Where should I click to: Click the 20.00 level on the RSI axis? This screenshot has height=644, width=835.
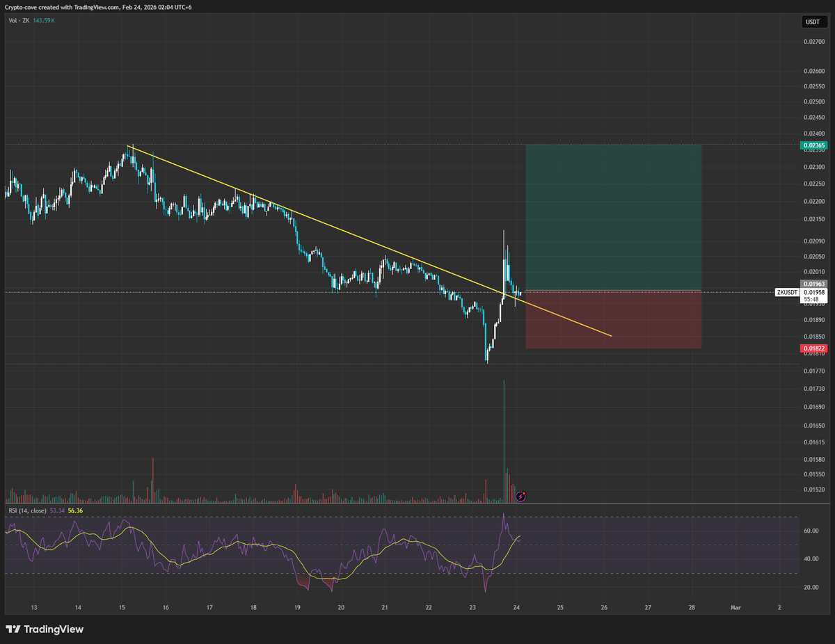tap(811, 588)
